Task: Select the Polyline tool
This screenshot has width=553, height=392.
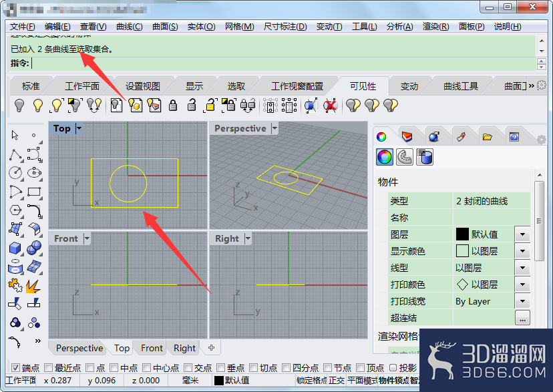Action: 15,154
